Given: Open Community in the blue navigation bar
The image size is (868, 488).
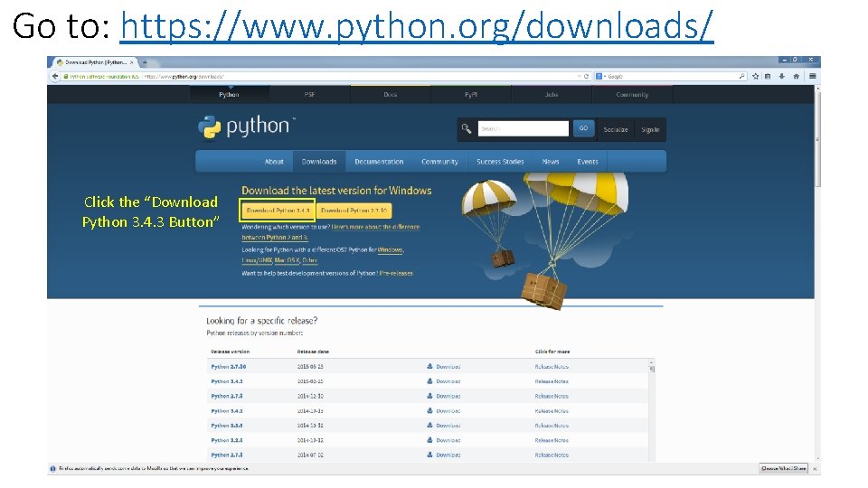Looking at the screenshot, I should 439,162.
